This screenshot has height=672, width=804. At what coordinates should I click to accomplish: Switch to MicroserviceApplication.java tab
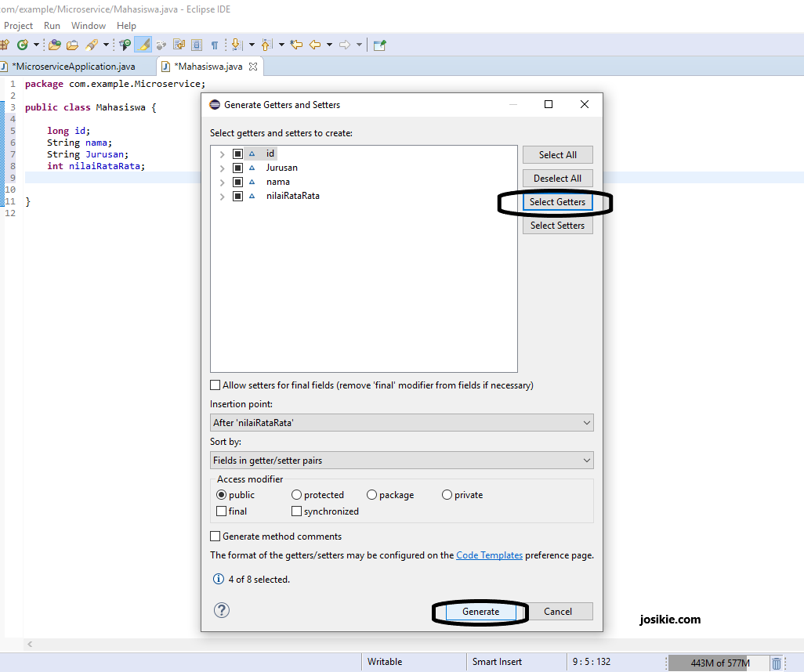click(74, 67)
